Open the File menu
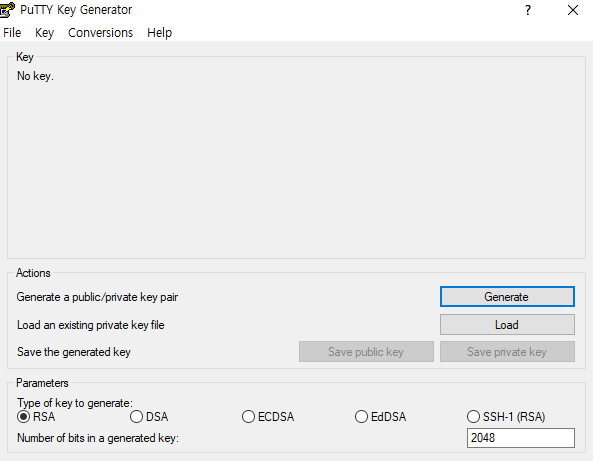Viewport: 593px width, 461px height. [12, 33]
